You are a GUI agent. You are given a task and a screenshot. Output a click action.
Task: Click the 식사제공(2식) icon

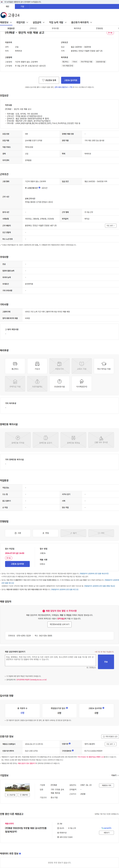click(82, 383)
